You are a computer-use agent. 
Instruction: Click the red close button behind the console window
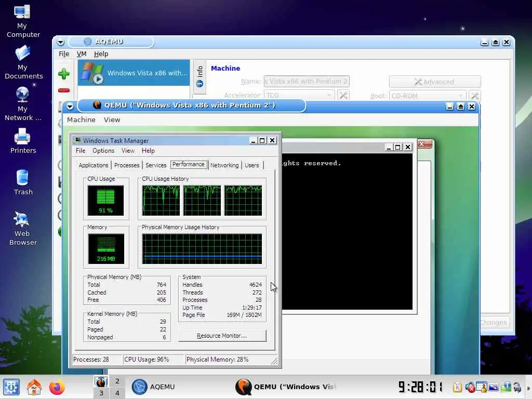(x=424, y=144)
